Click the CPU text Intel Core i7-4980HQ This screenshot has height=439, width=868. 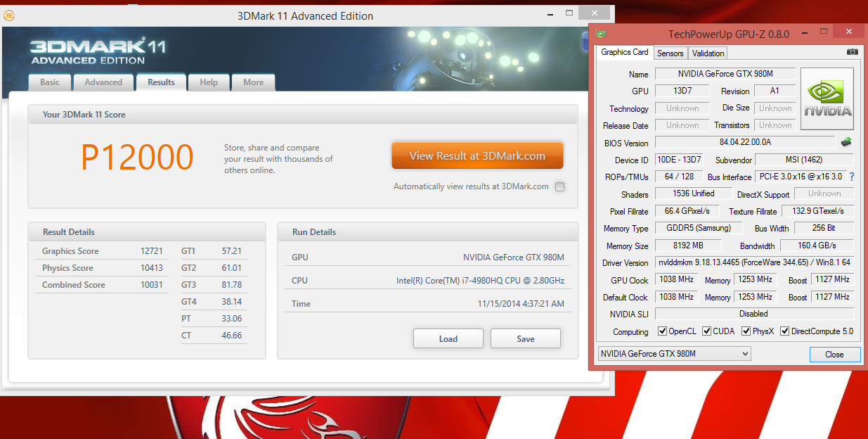click(480, 281)
